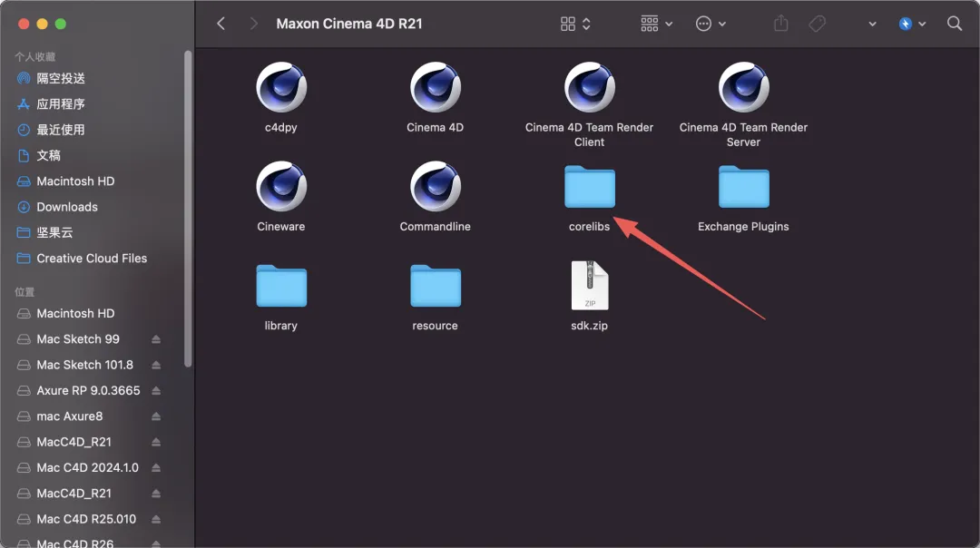Select Cinema 4D Team Render Client icon
980x548 pixels.
(590, 87)
